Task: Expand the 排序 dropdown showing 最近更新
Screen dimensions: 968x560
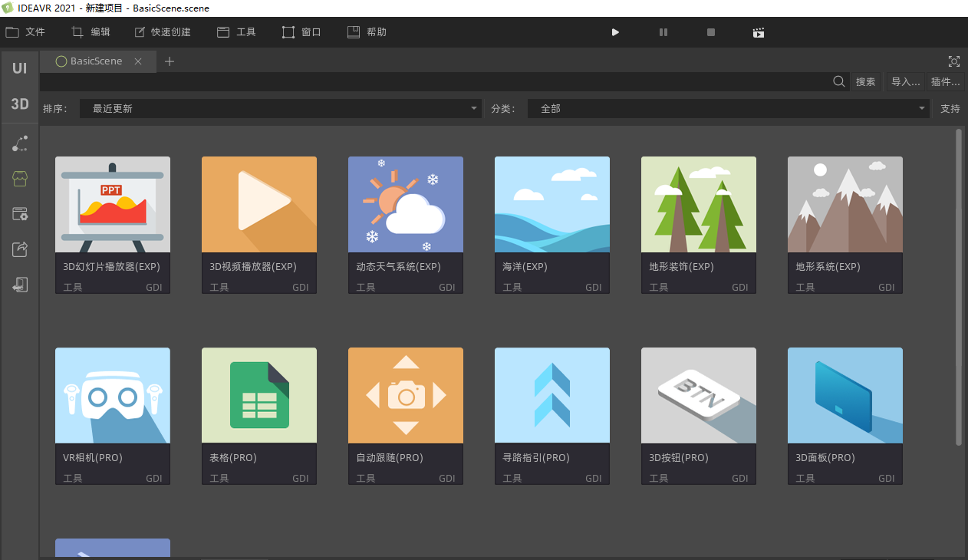Action: pyautogui.click(x=281, y=109)
